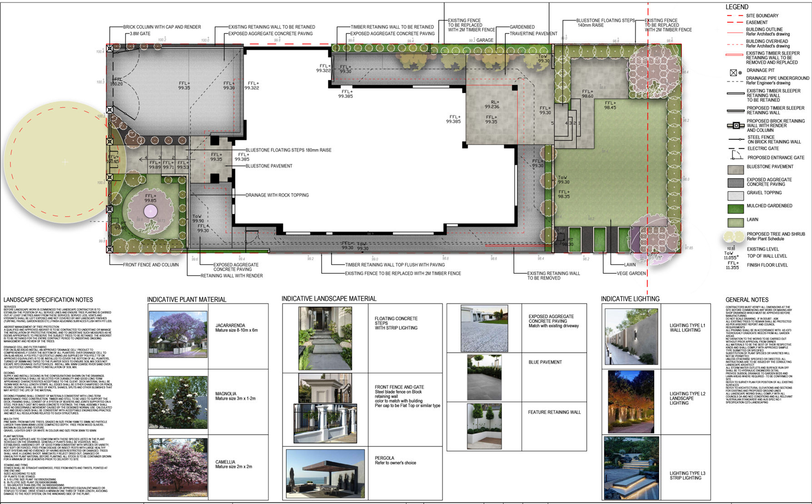Select the Existing Timber Sleeper Retaining Wall removal symbol
This screenshot has width=812, height=504.
[x=735, y=55]
